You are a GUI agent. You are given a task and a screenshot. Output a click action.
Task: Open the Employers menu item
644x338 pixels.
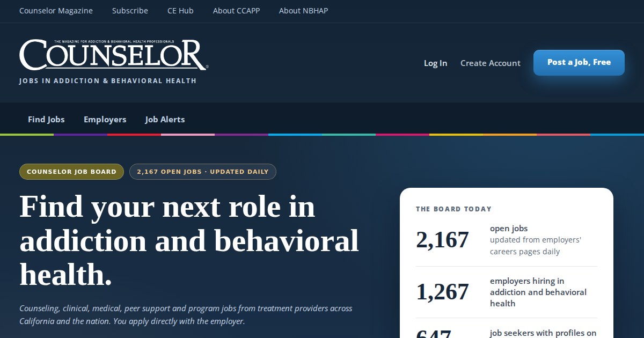coord(105,120)
